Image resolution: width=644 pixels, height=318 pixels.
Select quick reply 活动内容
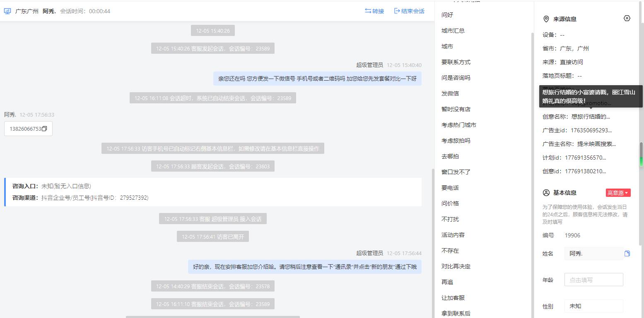click(453, 235)
